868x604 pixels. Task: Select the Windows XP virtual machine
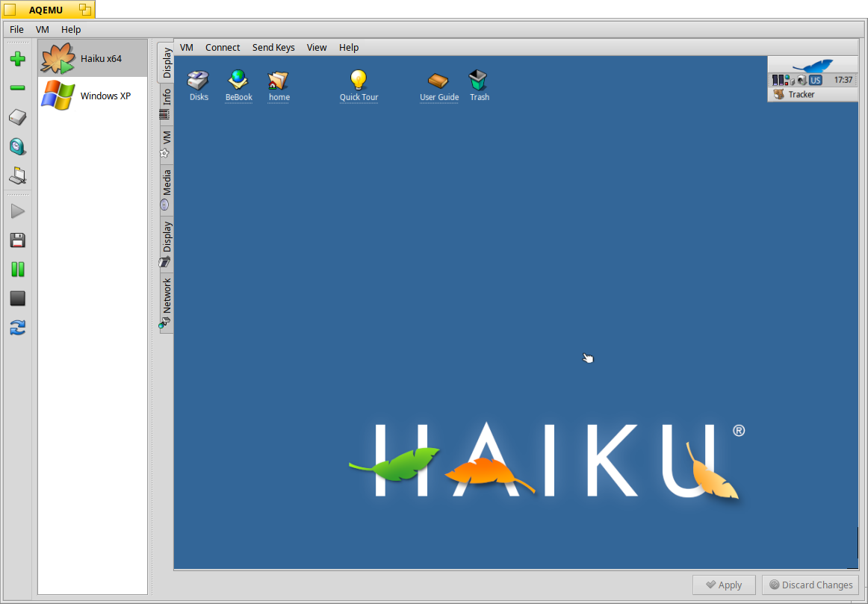(93, 96)
